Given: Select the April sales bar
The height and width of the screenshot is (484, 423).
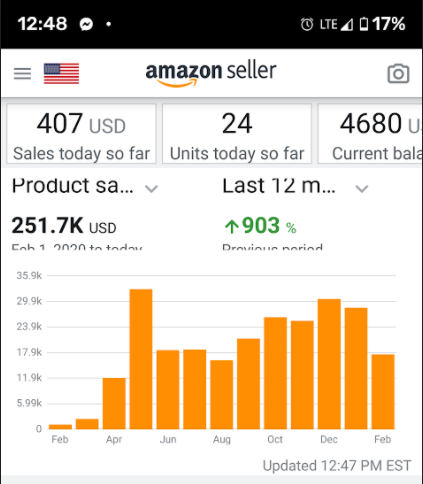Looking at the screenshot, I should click(x=114, y=403).
